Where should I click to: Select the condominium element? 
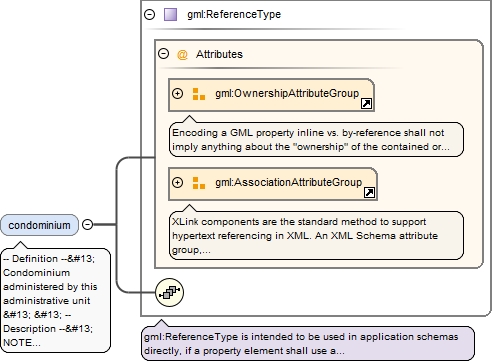pos(39,225)
